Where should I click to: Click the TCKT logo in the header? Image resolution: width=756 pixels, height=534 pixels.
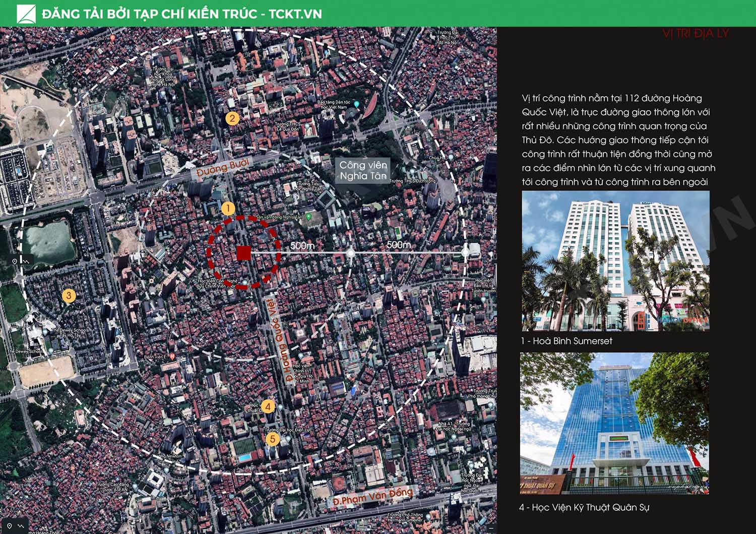(26, 14)
